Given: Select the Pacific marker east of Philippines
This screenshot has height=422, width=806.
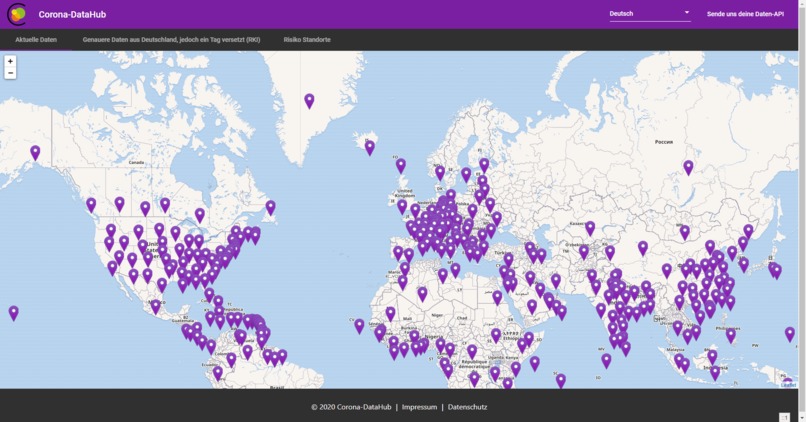Looking at the screenshot, I should pos(790,334).
